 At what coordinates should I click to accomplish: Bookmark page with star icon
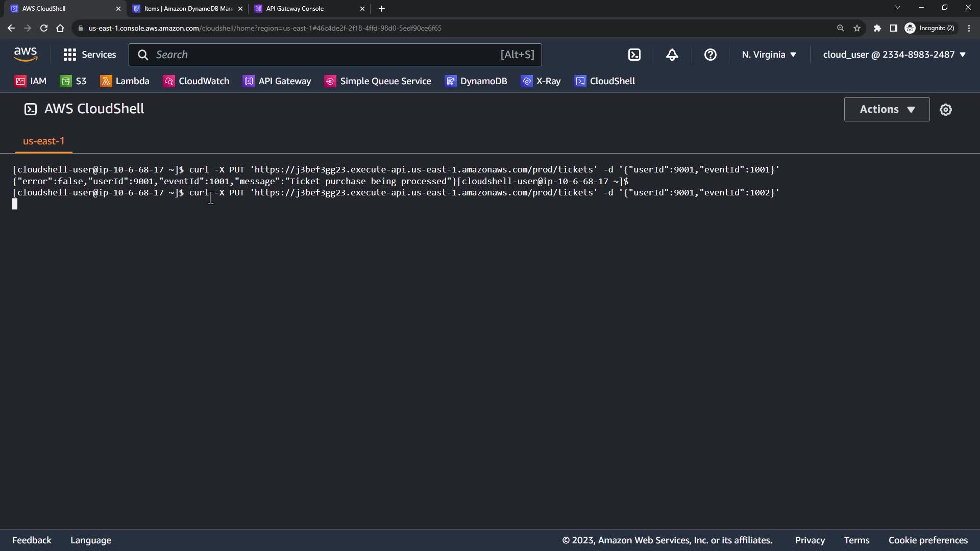pos(857,28)
